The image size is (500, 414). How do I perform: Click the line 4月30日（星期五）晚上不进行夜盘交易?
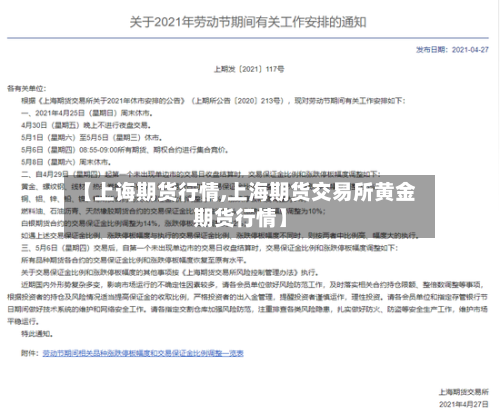[x=86, y=125]
